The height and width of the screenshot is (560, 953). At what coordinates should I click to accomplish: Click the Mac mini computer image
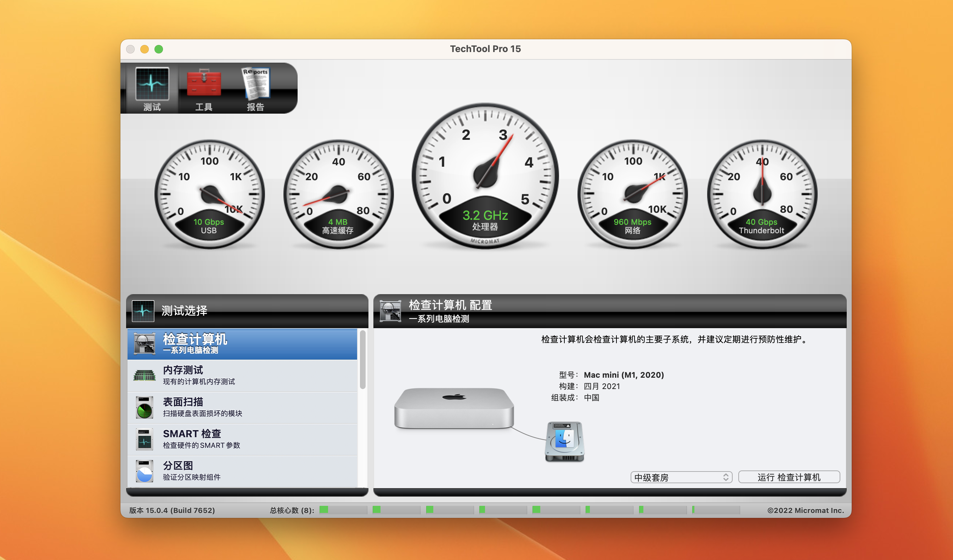(454, 408)
